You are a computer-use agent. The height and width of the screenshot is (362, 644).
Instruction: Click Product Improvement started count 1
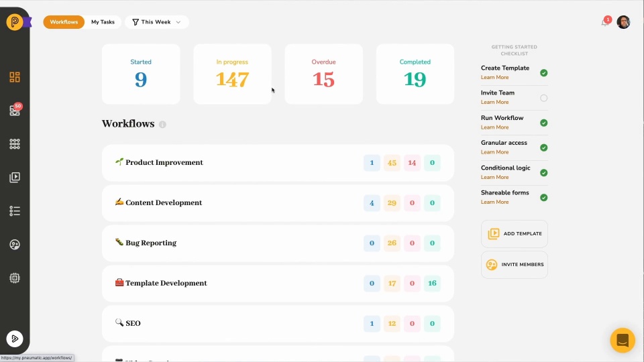372,163
